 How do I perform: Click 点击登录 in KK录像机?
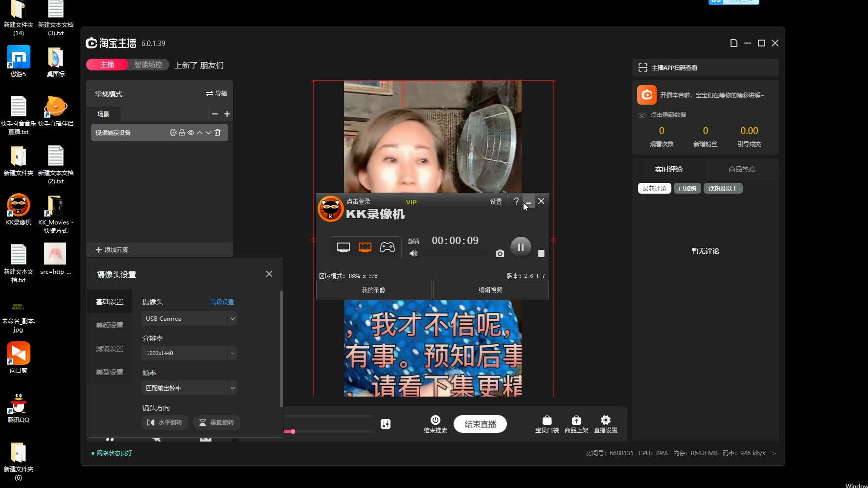(358, 201)
